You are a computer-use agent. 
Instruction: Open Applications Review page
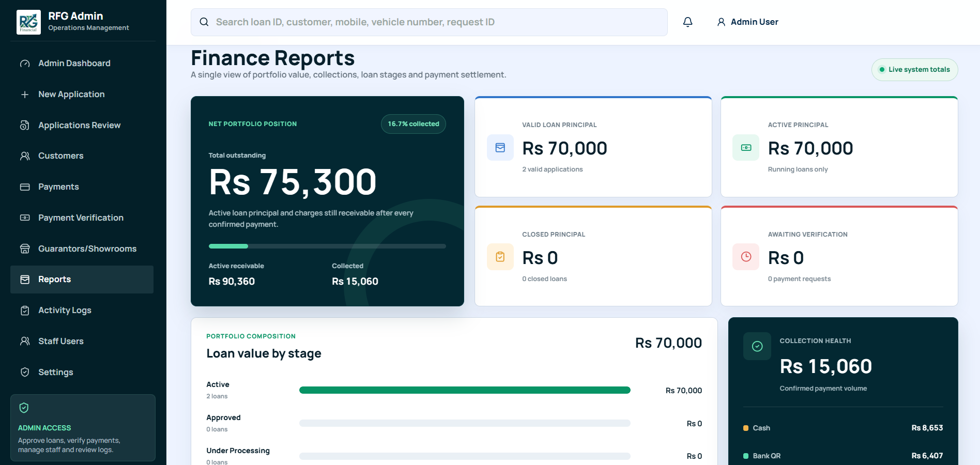coord(82,126)
